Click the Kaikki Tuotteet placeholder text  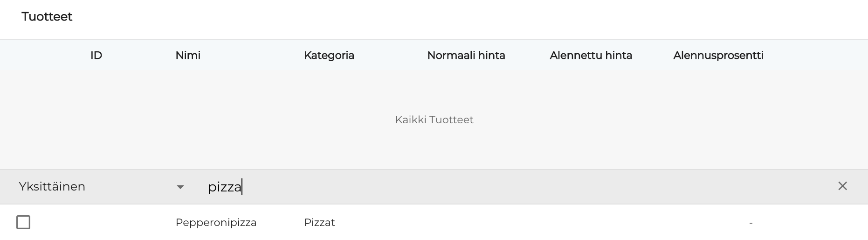434,120
